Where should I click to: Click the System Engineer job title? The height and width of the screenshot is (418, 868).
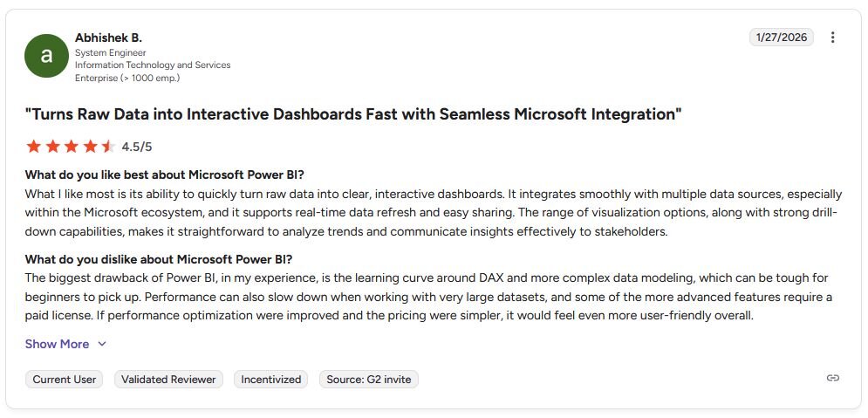pyautogui.click(x=111, y=53)
